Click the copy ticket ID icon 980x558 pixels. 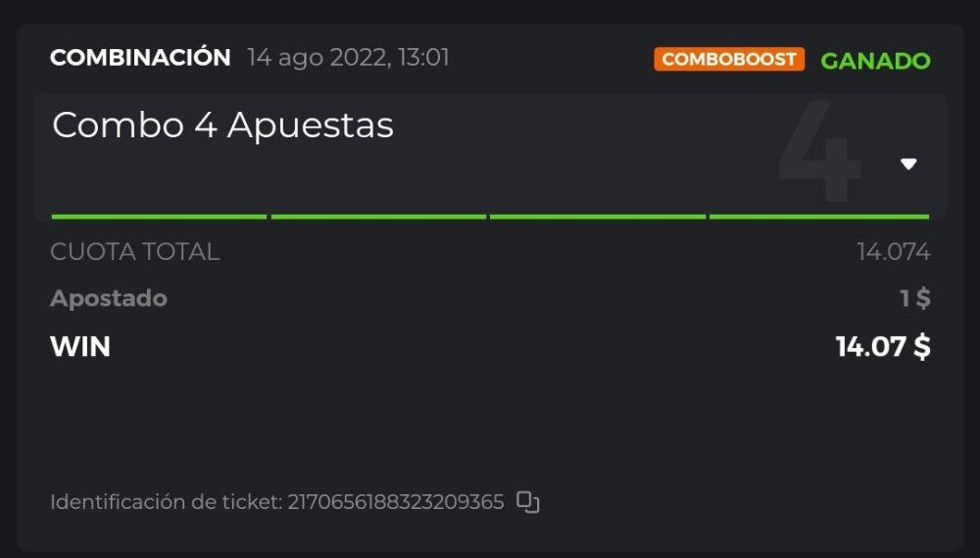click(528, 502)
